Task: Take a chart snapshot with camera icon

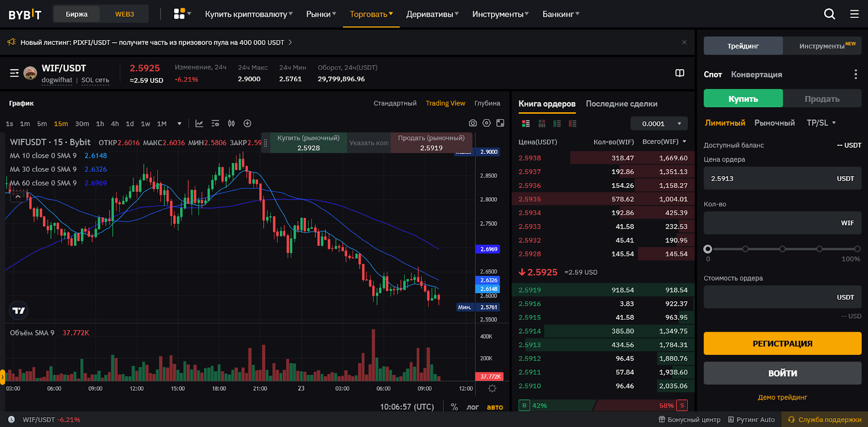Action: [x=473, y=124]
